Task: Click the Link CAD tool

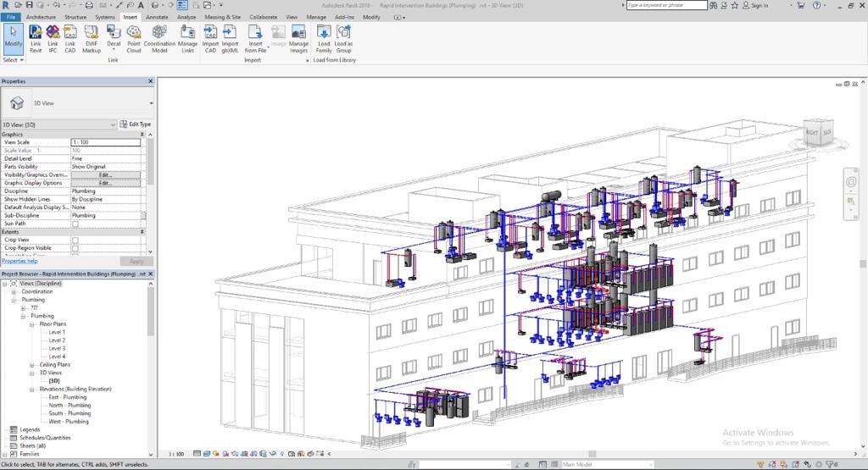Action: coord(70,39)
